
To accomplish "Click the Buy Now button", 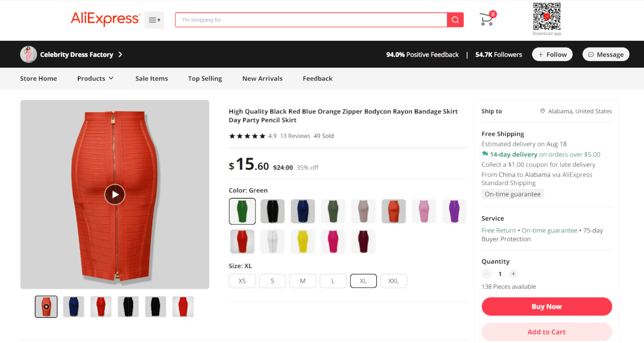I will coord(547,306).
